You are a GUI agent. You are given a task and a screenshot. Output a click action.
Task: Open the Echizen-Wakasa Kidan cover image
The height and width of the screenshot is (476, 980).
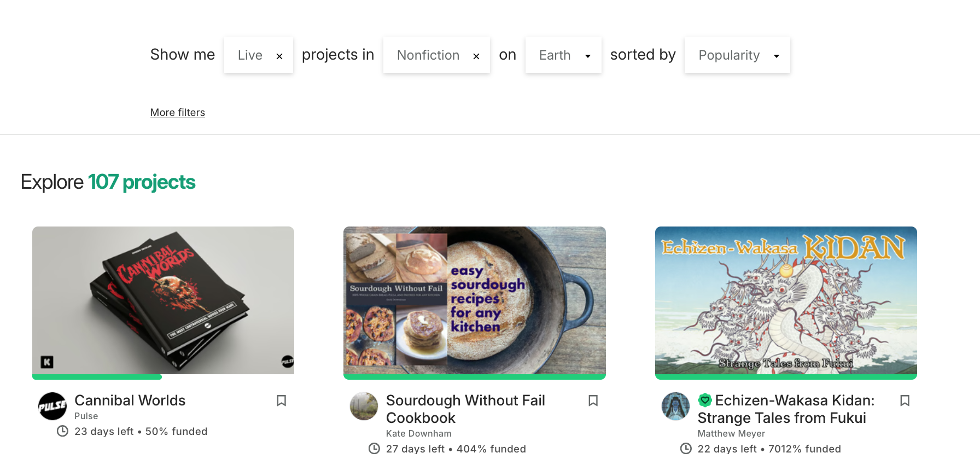(x=786, y=300)
